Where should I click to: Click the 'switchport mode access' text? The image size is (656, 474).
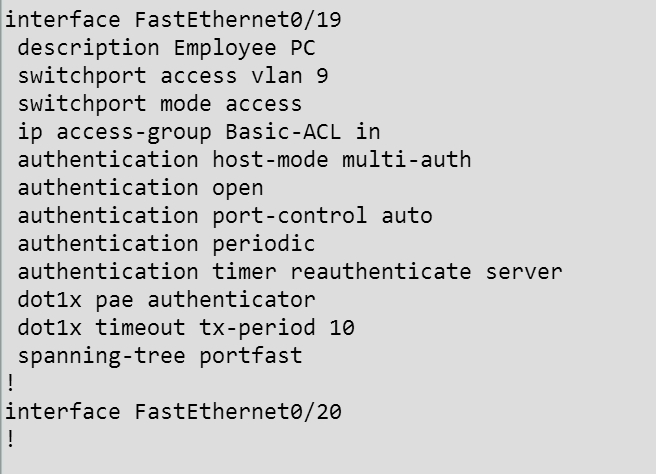click(x=160, y=104)
